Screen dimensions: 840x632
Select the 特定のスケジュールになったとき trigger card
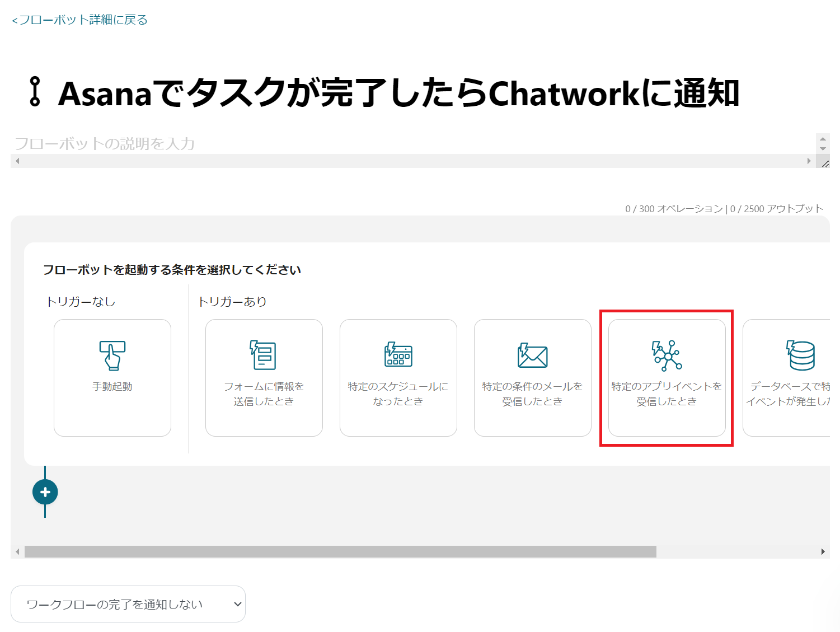(x=398, y=378)
